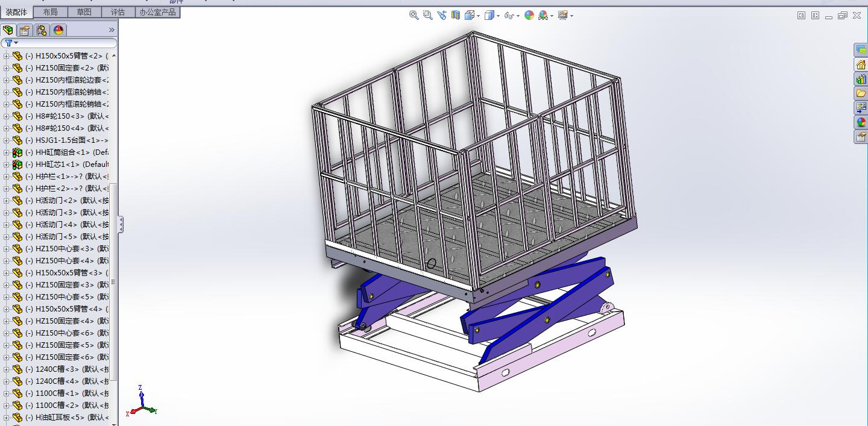The width and height of the screenshot is (868, 426).
Task: Click into the tree filter input field
Action: (66, 43)
